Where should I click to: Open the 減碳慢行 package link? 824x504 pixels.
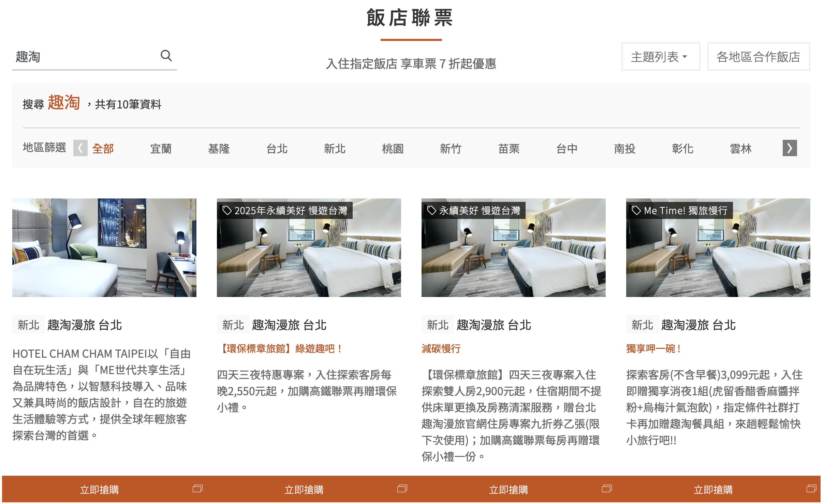(441, 349)
